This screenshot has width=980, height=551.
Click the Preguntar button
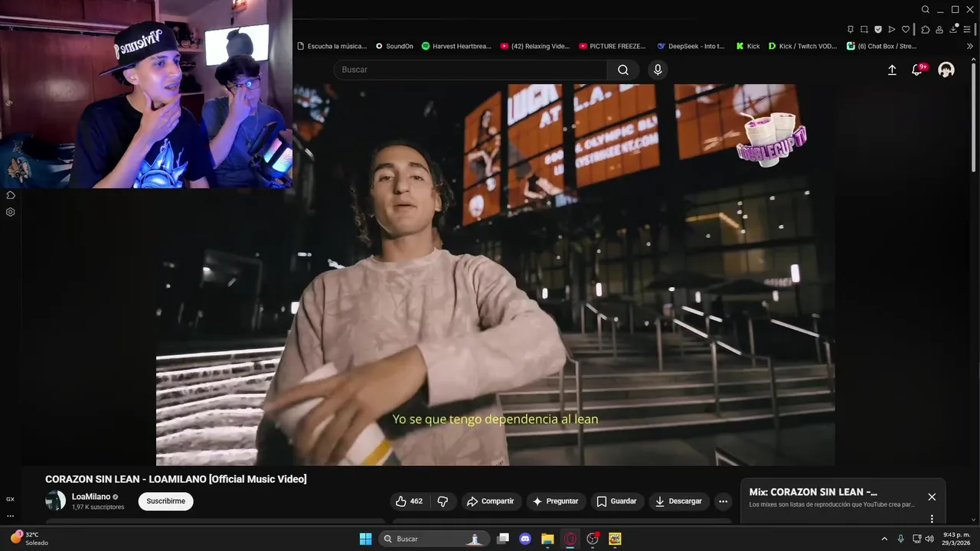click(x=556, y=501)
